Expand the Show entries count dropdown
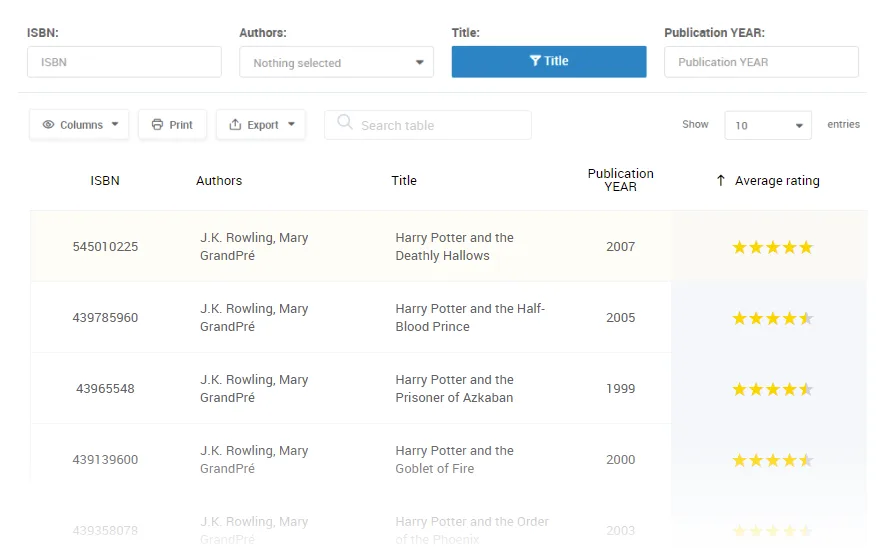Screen dimensions: 890x554 [768, 126]
